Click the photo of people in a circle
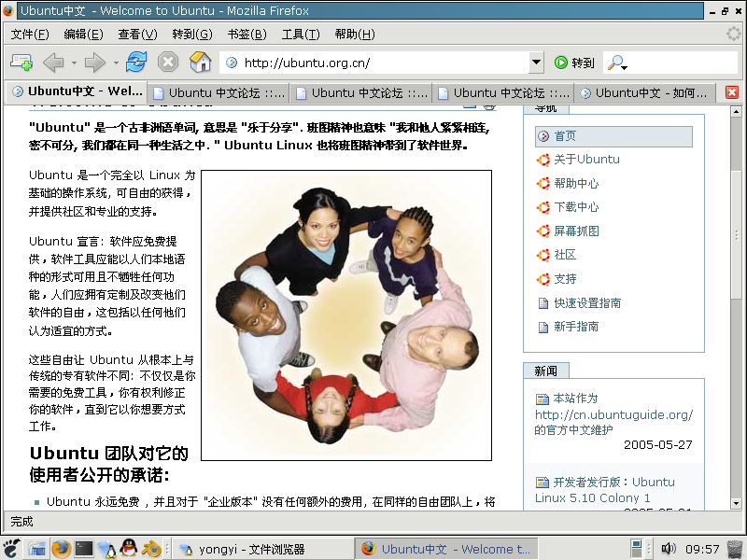The height and width of the screenshot is (560, 747). coord(346,315)
